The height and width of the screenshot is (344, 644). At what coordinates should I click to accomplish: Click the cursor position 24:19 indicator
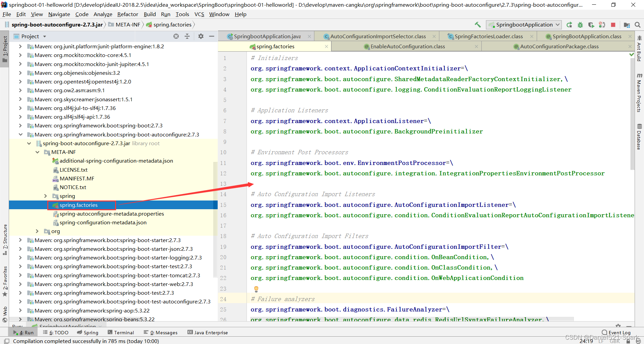(x=586, y=341)
